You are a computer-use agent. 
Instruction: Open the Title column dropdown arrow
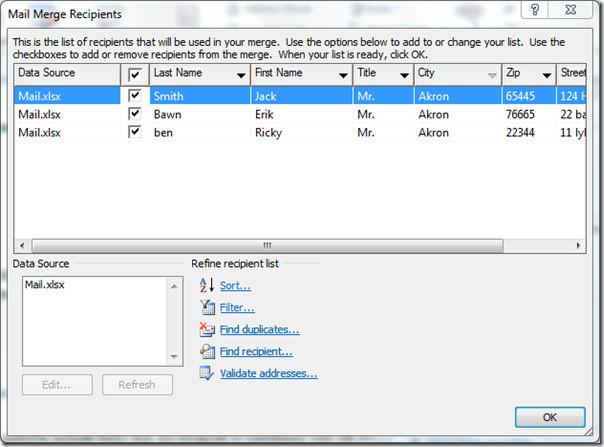point(404,75)
